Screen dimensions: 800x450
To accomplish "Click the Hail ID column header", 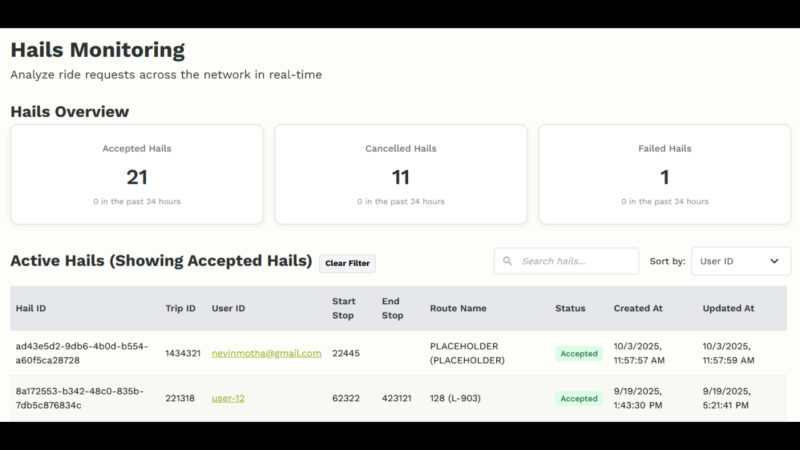I will (31, 308).
